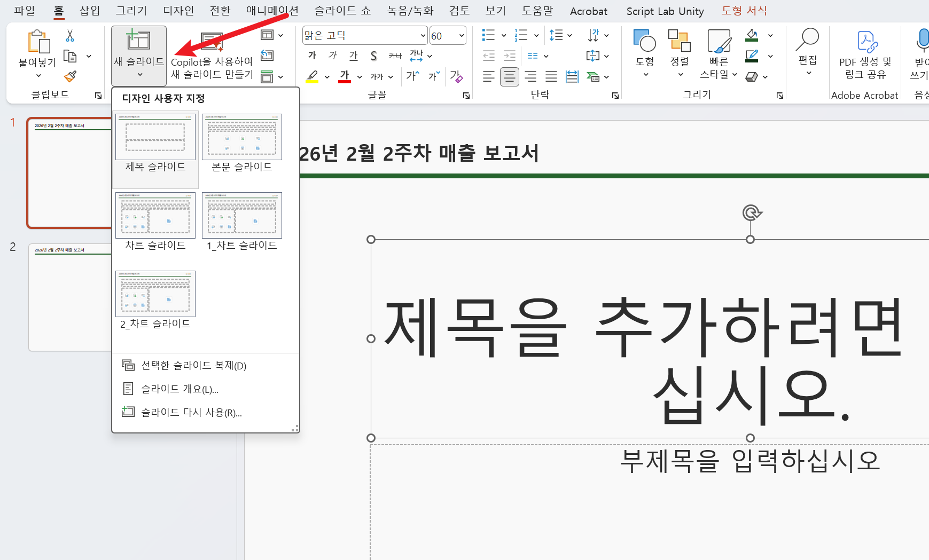Click the decrease font size icon

(434, 76)
